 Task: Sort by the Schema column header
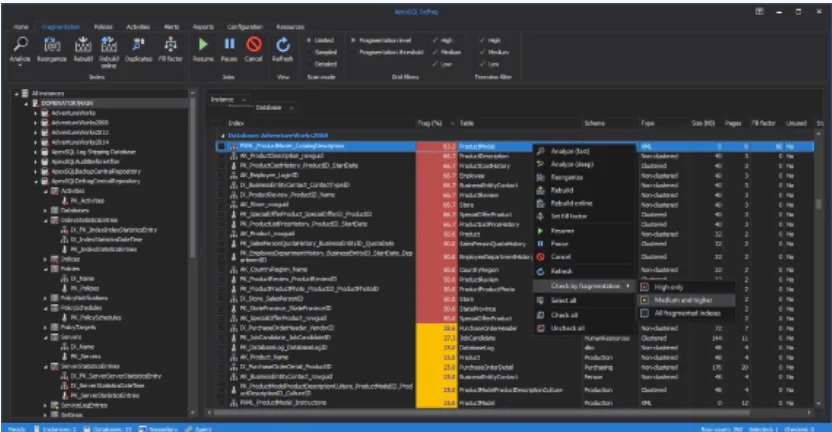pos(595,123)
